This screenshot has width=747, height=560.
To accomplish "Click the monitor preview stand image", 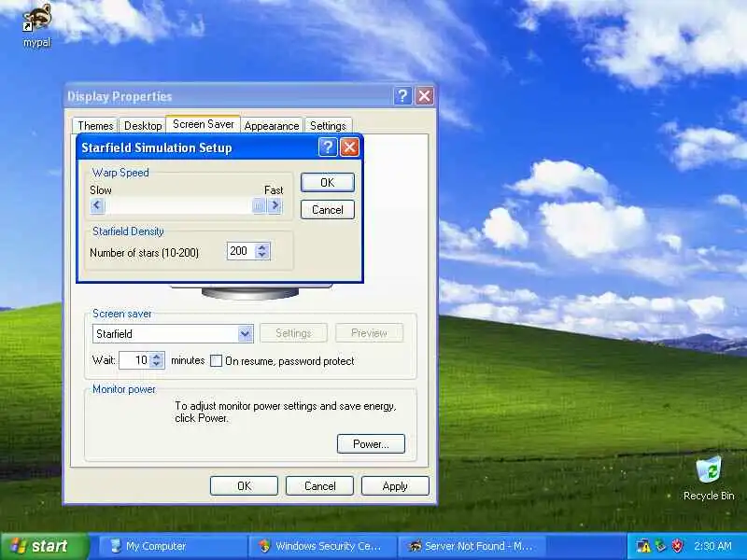I will point(250,291).
